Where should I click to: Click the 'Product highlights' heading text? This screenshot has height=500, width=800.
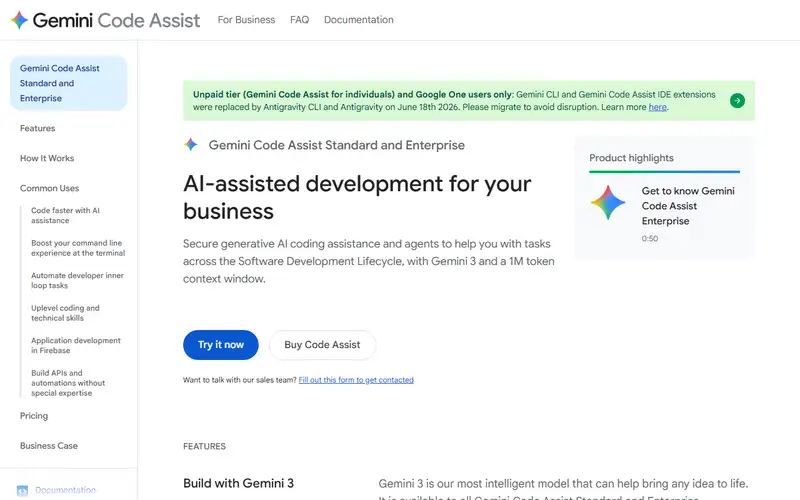pos(631,158)
